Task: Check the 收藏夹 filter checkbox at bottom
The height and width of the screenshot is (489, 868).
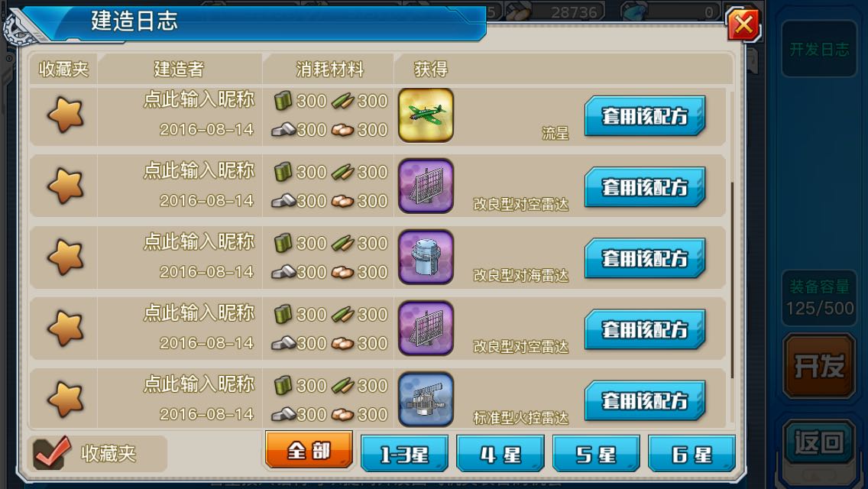Action: (x=51, y=452)
